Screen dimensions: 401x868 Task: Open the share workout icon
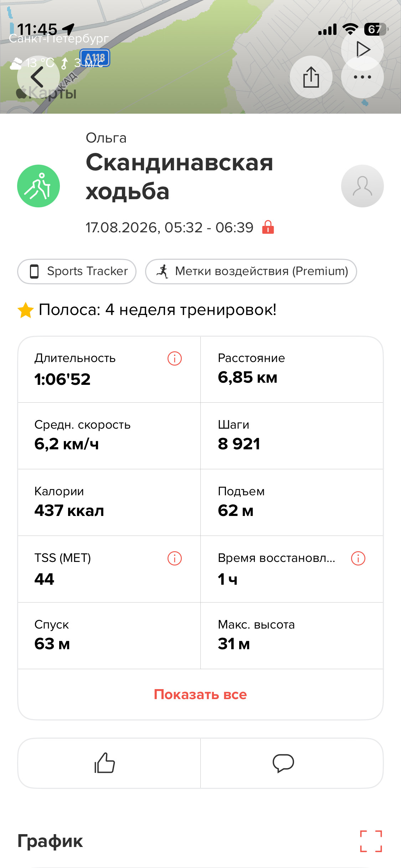click(x=311, y=77)
